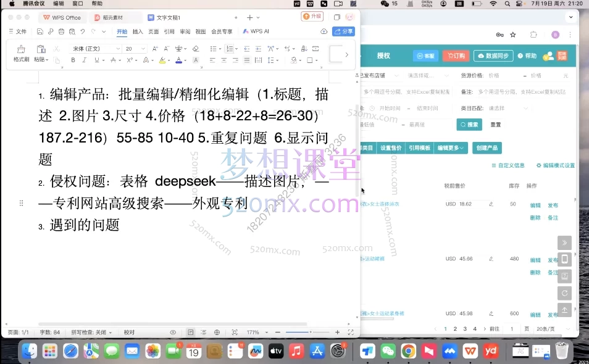Apply font color with the A icon
Viewport: 589px width, 364px height.
pyautogui.click(x=178, y=60)
